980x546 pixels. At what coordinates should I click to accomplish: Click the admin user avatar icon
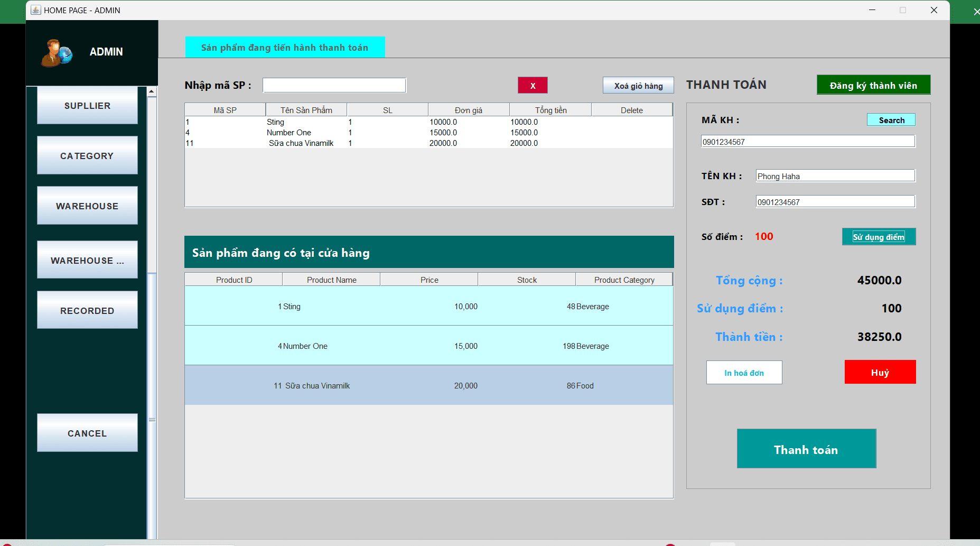click(56, 53)
